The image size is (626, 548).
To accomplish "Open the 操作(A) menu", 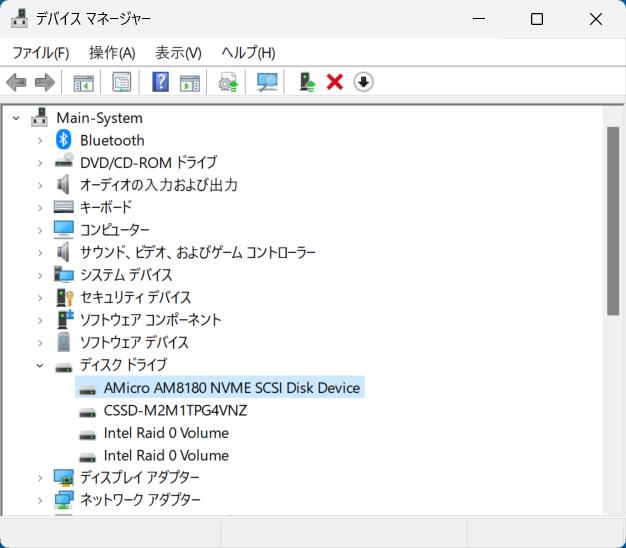I will point(112,53).
